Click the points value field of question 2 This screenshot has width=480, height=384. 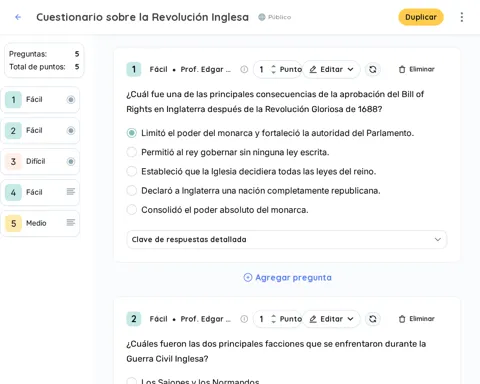(x=262, y=319)
